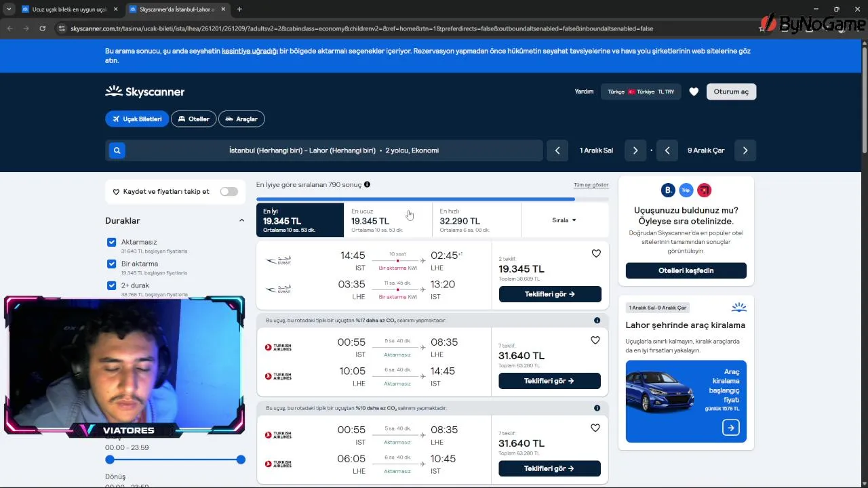Uncheck the 2+ durak checkbox

pyautogui.click(x=112, y=285)
